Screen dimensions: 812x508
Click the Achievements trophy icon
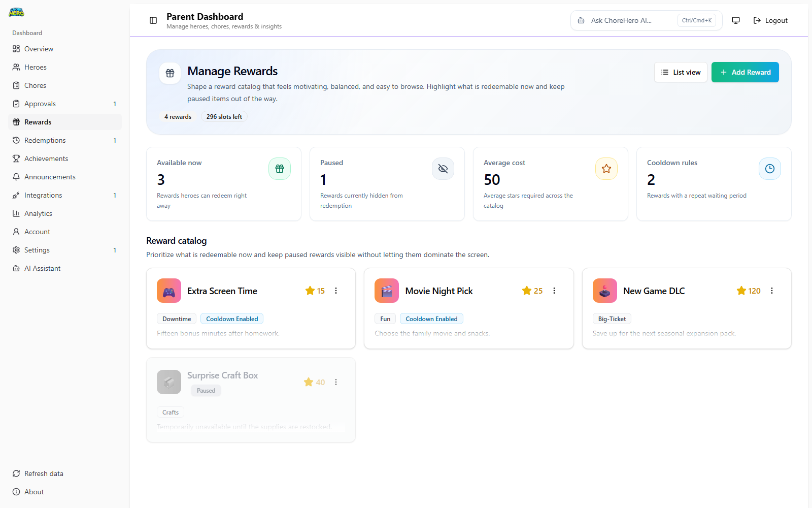17,158
